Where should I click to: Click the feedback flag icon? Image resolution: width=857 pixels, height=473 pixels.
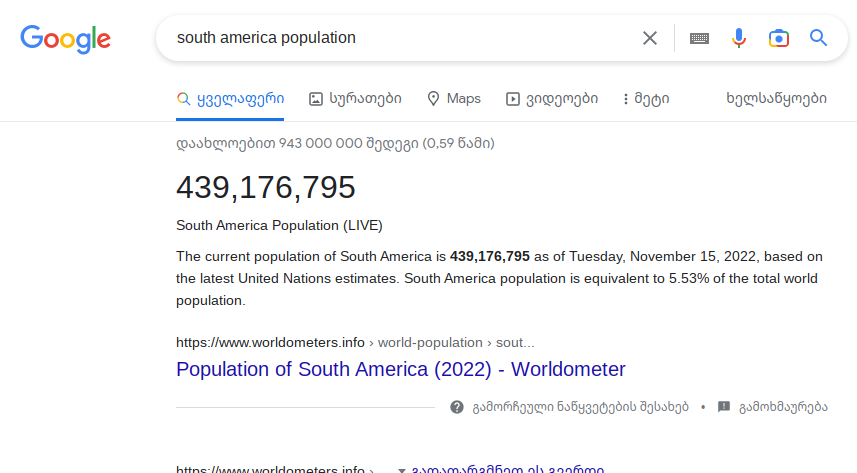(x=724, y=407)
